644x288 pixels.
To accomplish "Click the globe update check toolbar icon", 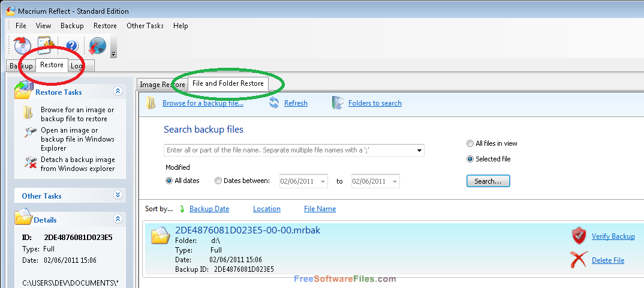I will tap(97, 46).
